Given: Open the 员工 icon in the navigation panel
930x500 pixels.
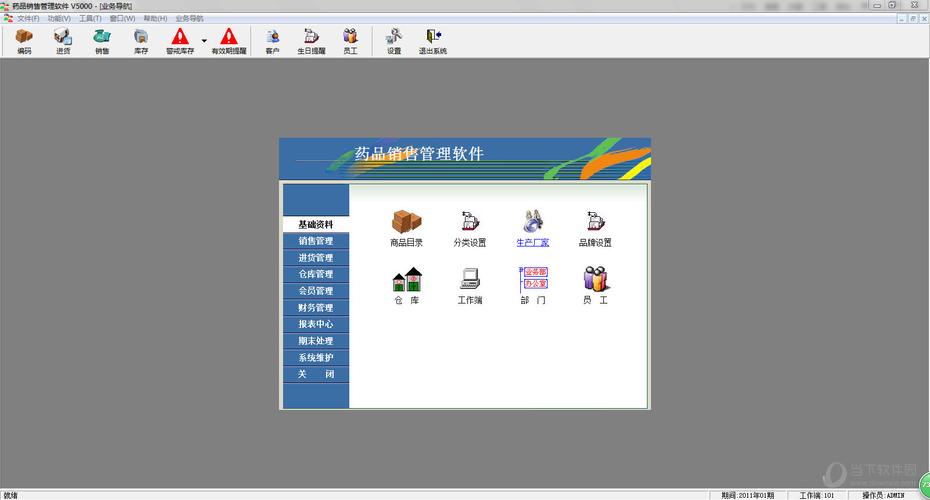Looking at the screenshot, I should (595, 286).
